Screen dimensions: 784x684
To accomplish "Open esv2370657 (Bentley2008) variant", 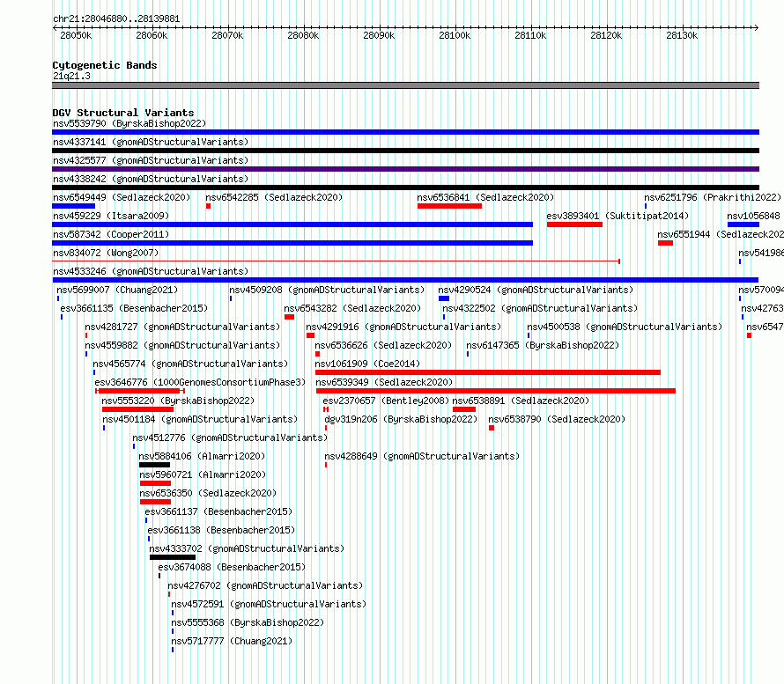I will coord(386,401).
